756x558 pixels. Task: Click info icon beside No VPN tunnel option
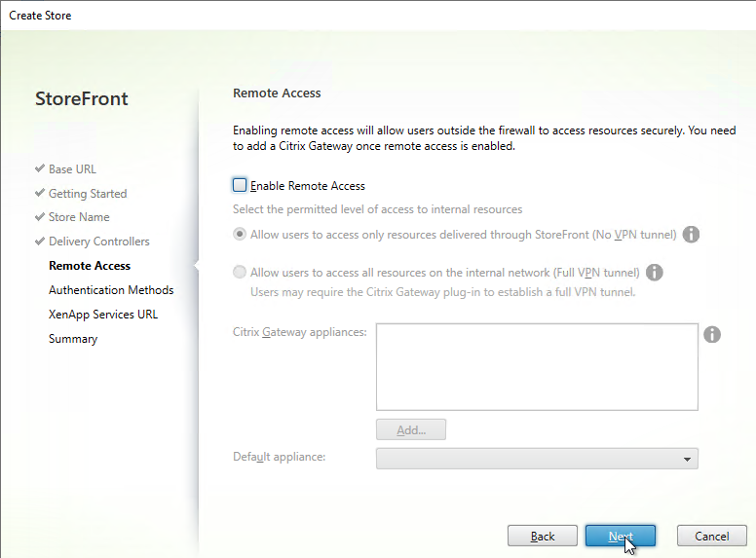point(691,235)
